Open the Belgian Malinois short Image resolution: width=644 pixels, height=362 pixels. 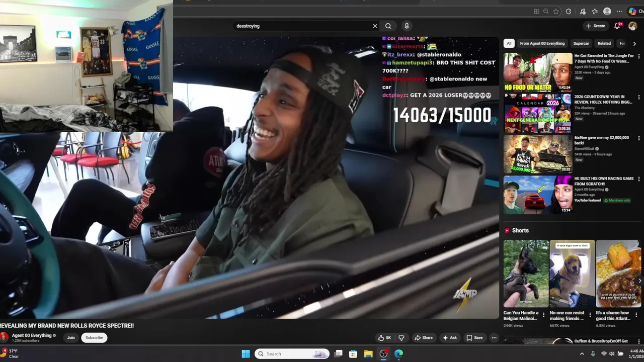pyautogui.click(x=526, y=274)
